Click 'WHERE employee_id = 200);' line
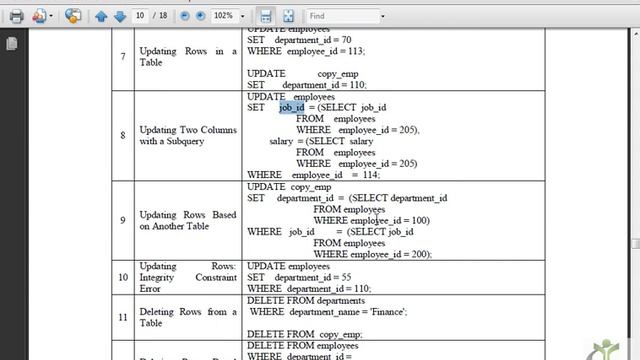The image size is (640, 360). 373,254
